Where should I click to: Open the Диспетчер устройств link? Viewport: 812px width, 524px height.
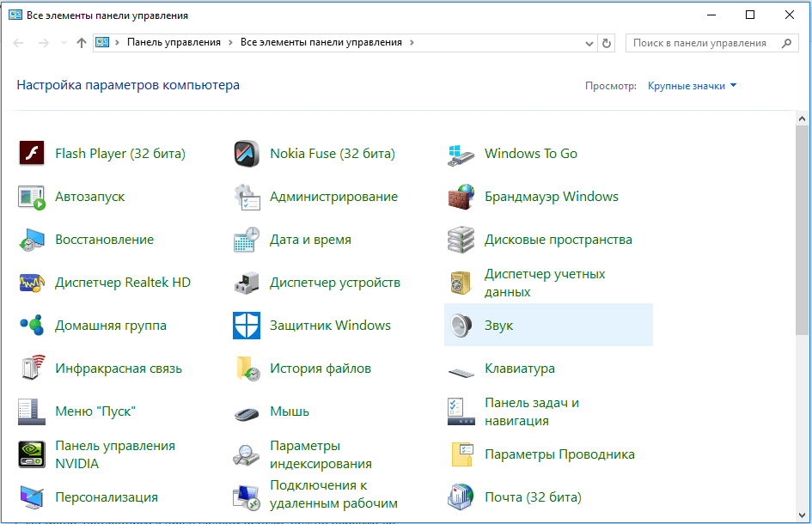(334, 283)
